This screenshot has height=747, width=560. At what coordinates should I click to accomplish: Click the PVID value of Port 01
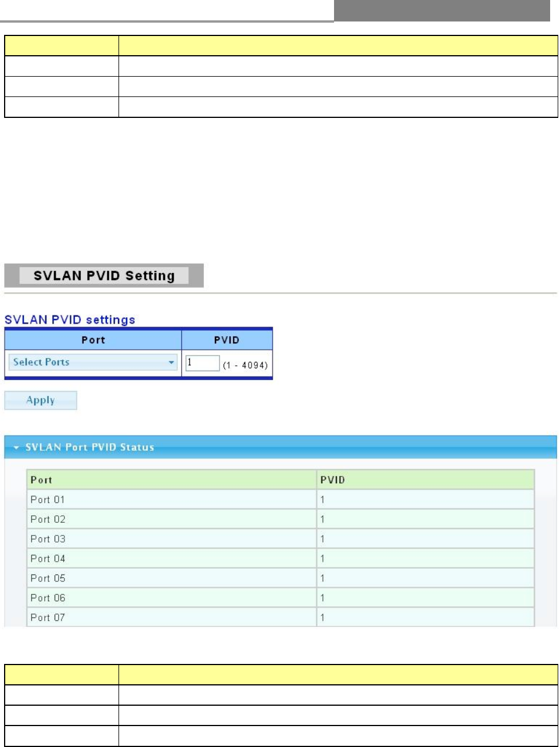coord(322,500)
